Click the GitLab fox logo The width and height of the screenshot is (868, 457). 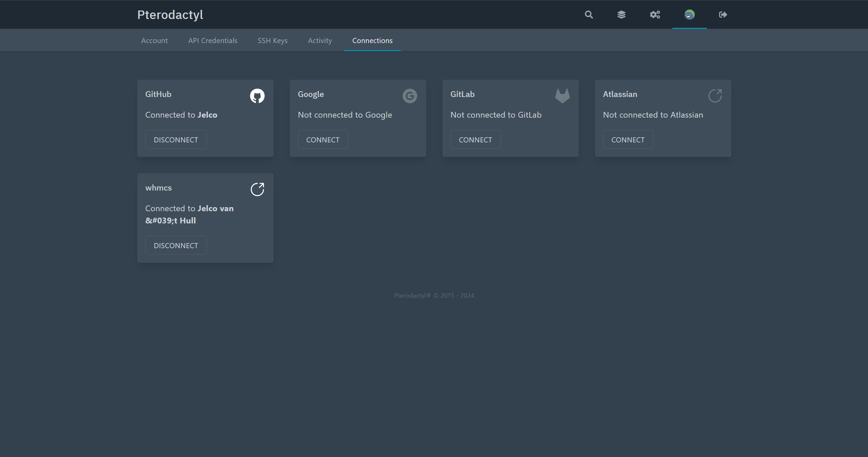click(562, 96)
